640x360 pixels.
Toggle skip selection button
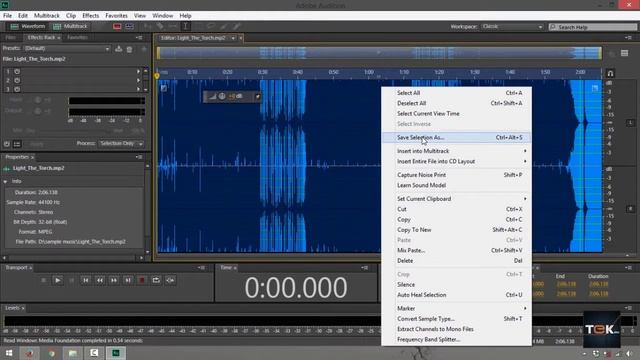pyautogui.click(x=170, y=280)
